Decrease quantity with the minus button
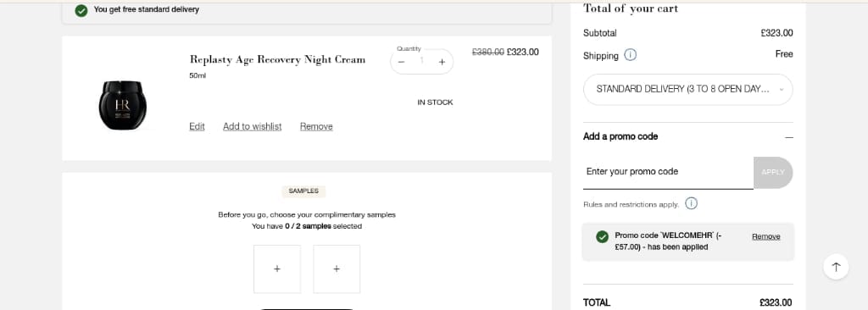Image resolution: width=868 pixels, height=310 pixels. pos(401,62)
